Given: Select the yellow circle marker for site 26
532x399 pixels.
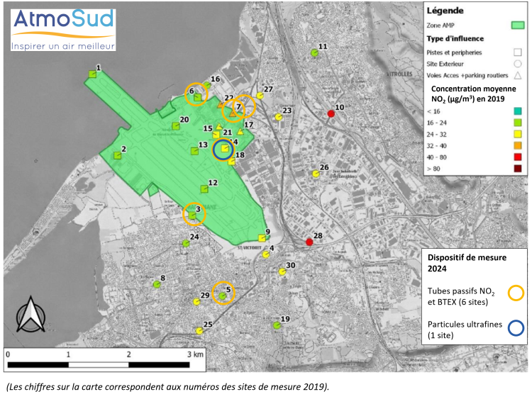Looking at the screenshot, I should coord(316,174).
